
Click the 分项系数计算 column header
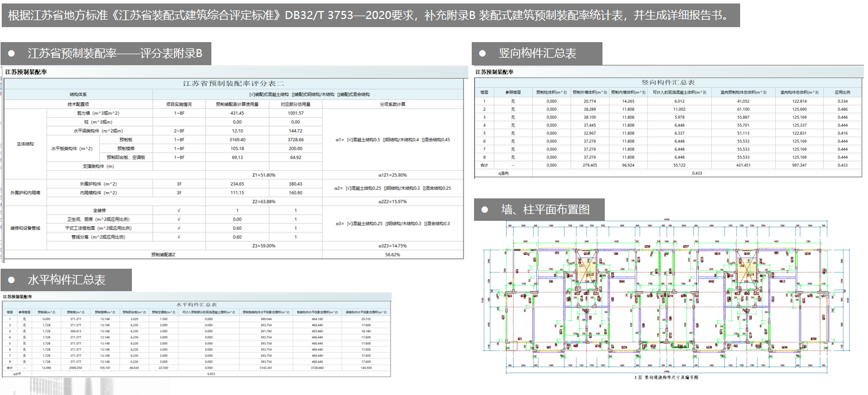pos(393,104)
